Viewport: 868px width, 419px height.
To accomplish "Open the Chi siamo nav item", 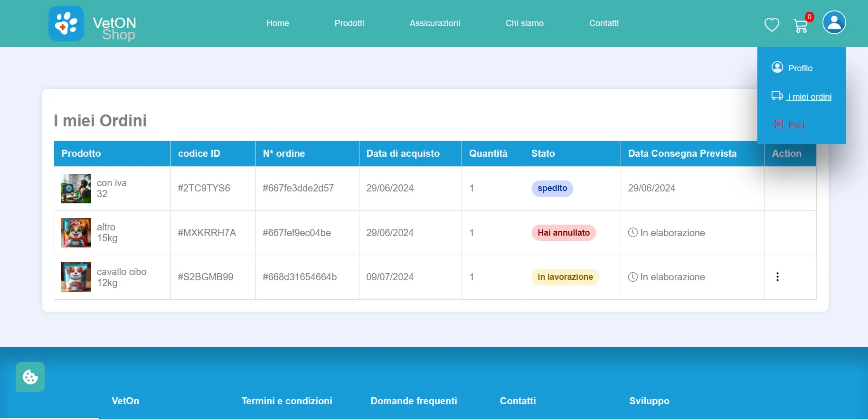I will pyautogui.click(x=525, y=23).
